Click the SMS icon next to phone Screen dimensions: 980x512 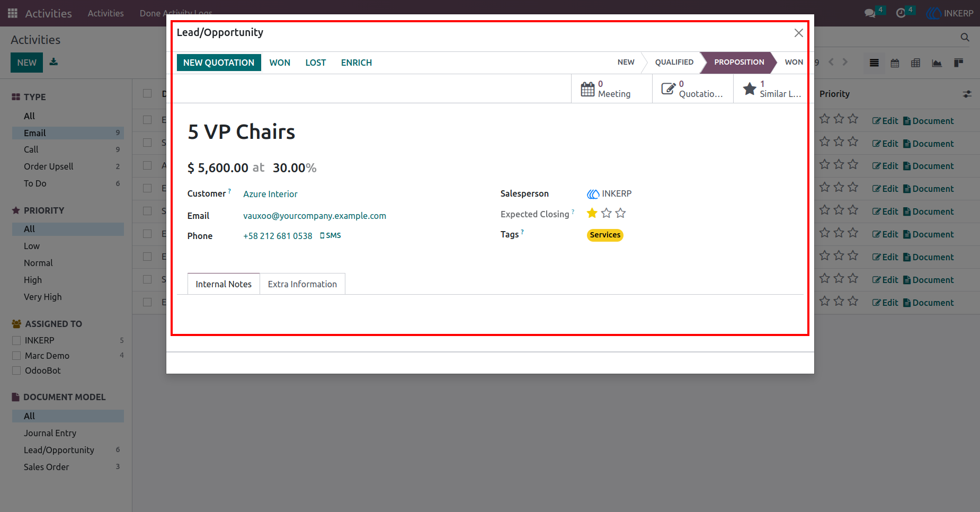pos(331,235)
